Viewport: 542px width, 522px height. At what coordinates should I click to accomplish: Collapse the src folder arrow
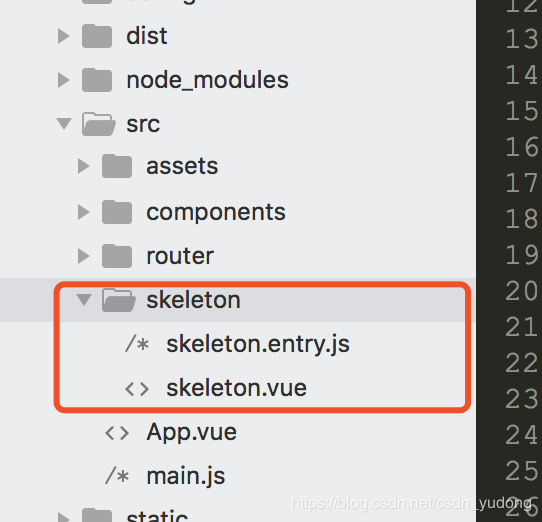64,124
